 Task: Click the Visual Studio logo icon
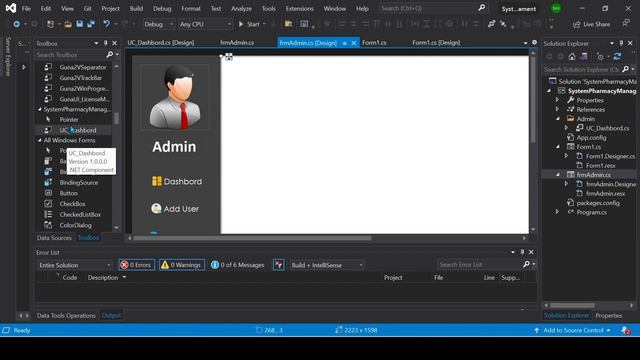[11, 8]
